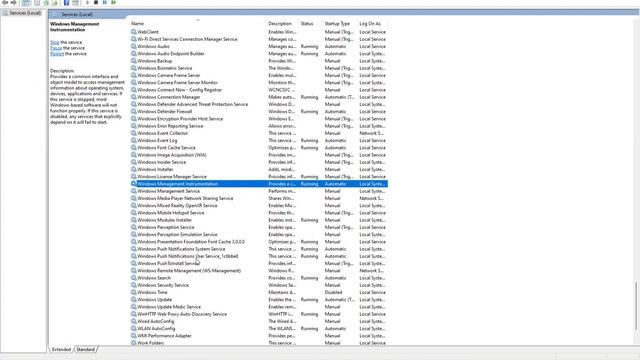Click the gear icon beside WMI Performance Adapter

click(x=133, y=336)
